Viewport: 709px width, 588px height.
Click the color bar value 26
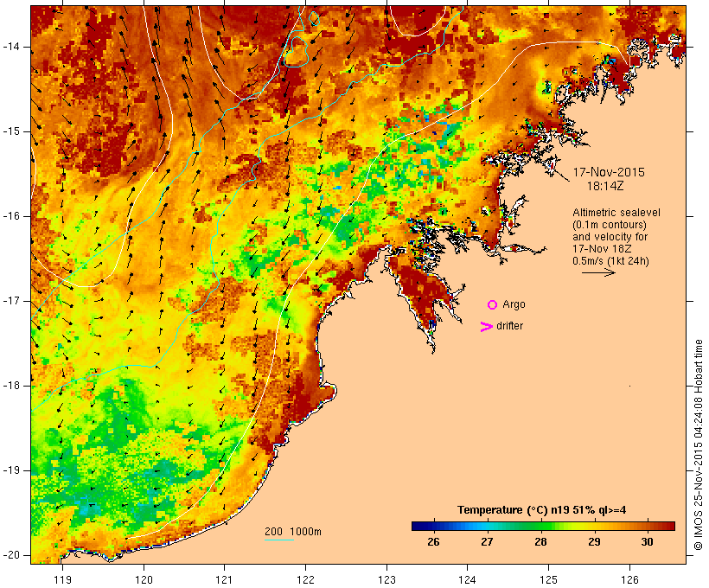[433, 542]
